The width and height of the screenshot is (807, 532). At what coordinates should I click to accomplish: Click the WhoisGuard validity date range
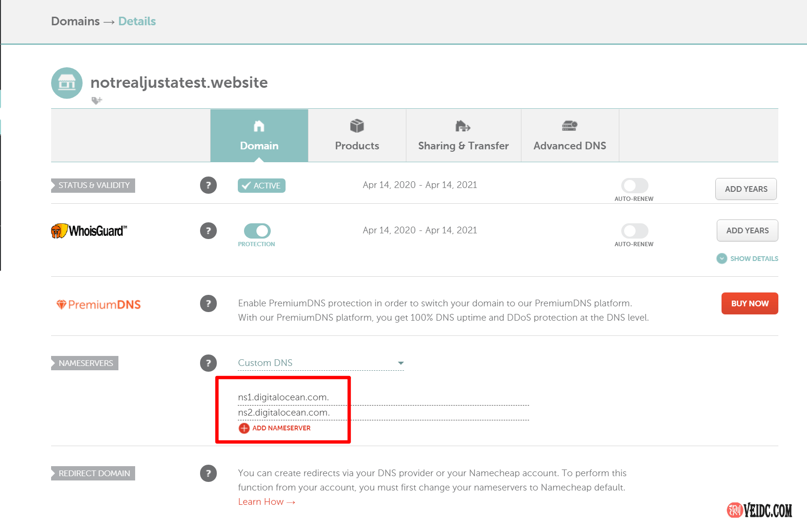click(420, 230)
